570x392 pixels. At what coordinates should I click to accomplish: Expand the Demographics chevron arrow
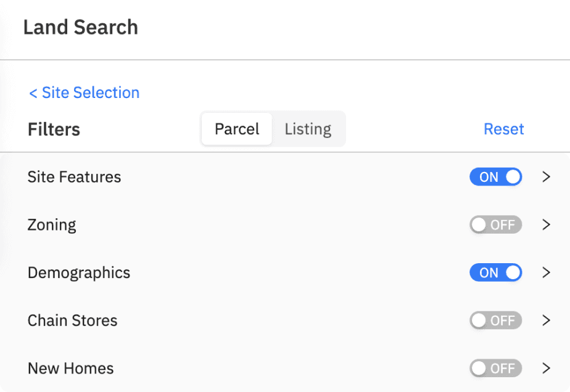click(545, 272)
